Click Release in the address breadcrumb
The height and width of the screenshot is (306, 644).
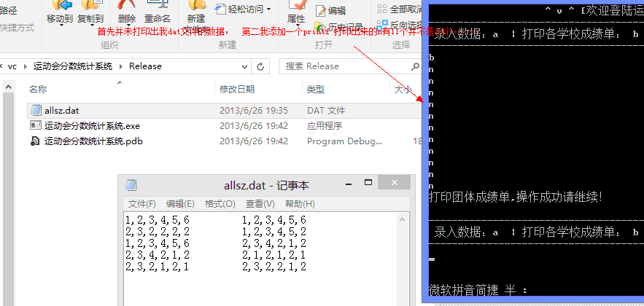point(145,66)
